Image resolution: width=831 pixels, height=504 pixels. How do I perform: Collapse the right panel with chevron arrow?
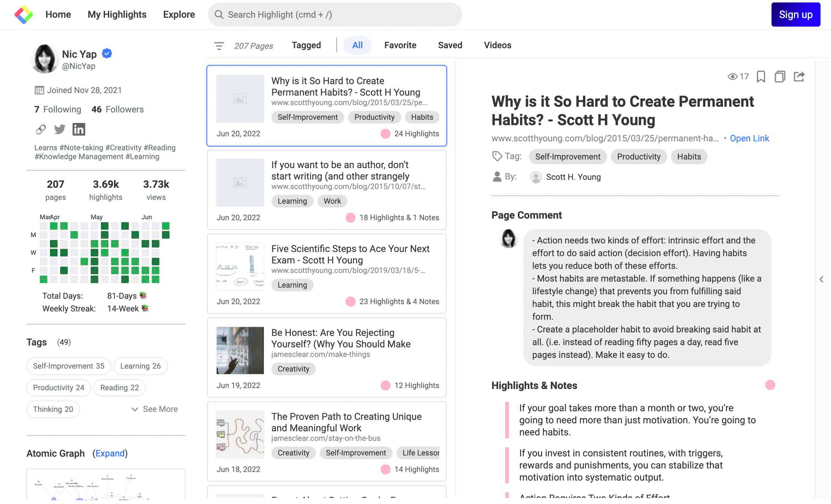tap(821, 279)
